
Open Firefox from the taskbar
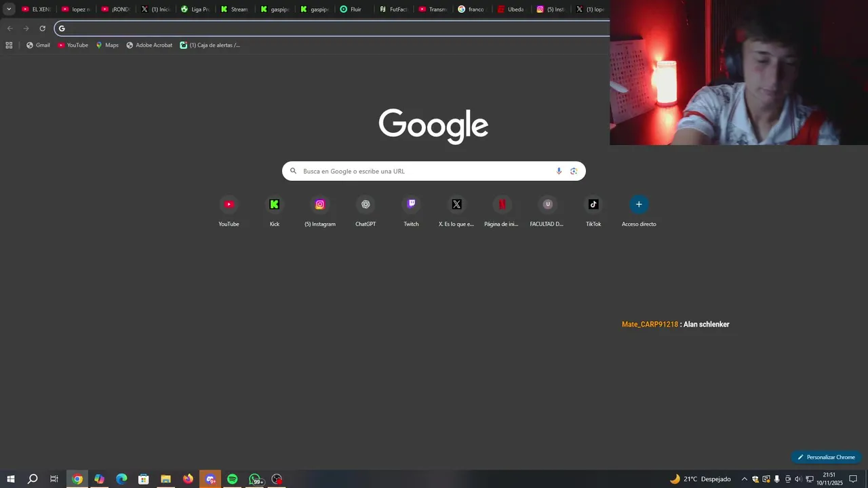[x=188, y=479]
